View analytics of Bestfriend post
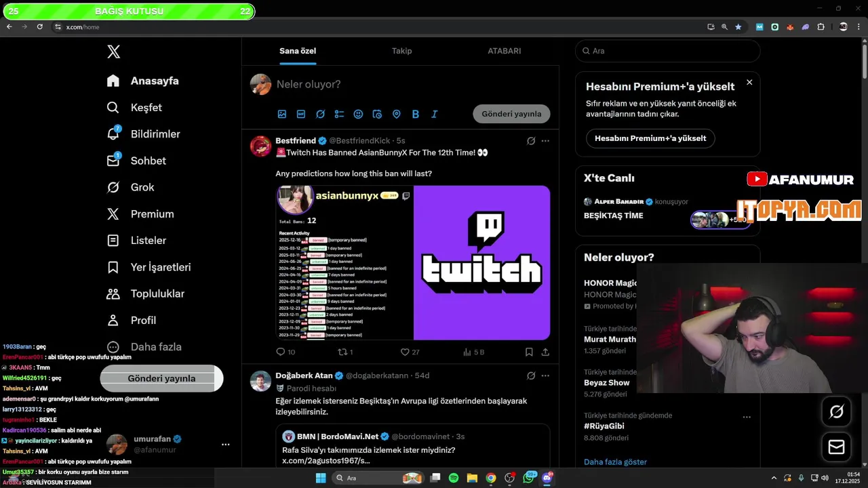Image resolution: width=868 pixels, height=488 pixels. 473,352
